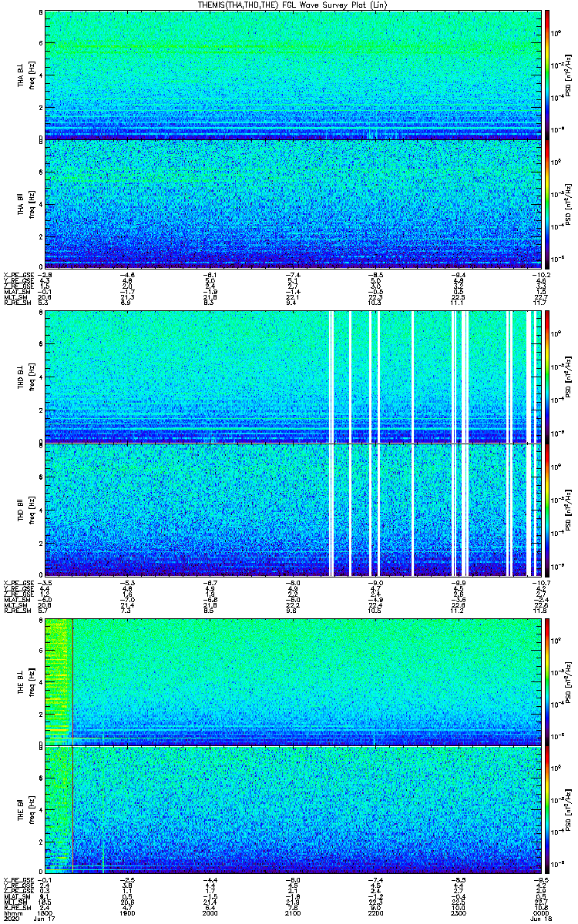Select the THE B⊥ freq [Hz] axis label
Viewport: 578px width, 924px height.
pyautogui.click(x=32, y=681)
